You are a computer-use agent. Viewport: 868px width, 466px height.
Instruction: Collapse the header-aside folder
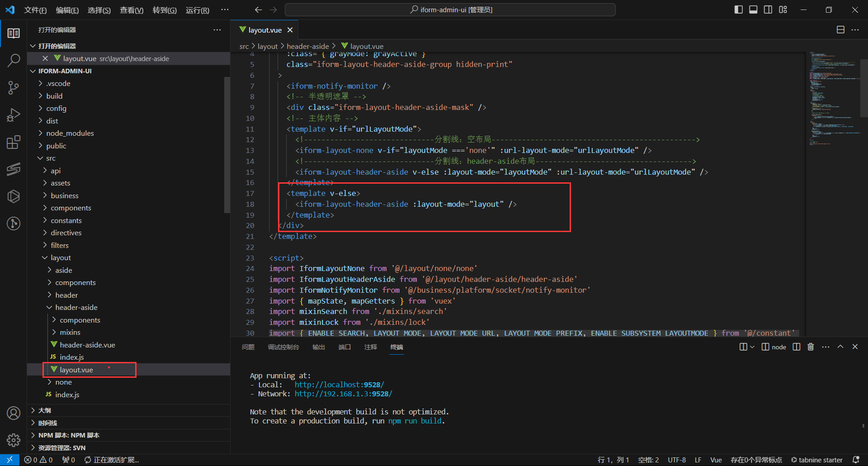point(76,307)
